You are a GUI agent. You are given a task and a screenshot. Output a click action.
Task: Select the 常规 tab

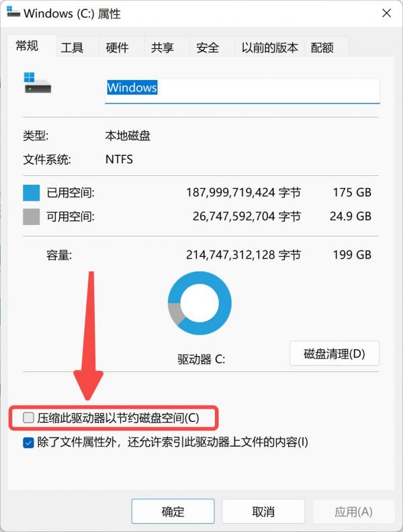pos(27,45)
